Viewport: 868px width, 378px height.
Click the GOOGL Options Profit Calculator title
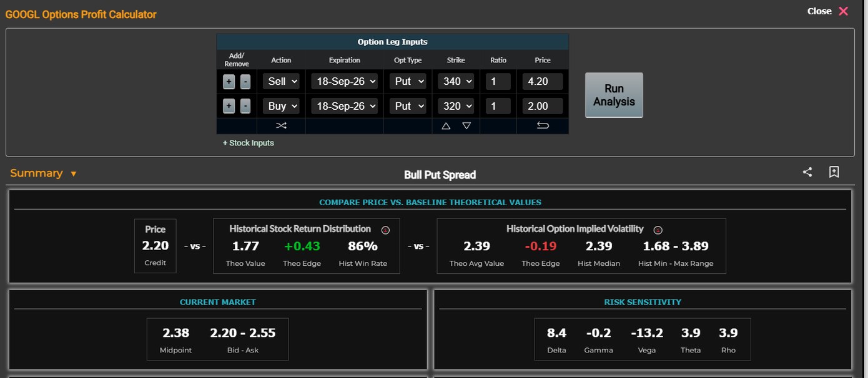[x=81, y=14]
